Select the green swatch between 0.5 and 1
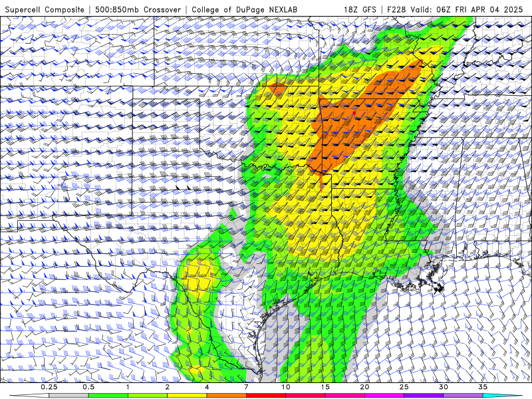The image size is (532, 399). [108, 396]
